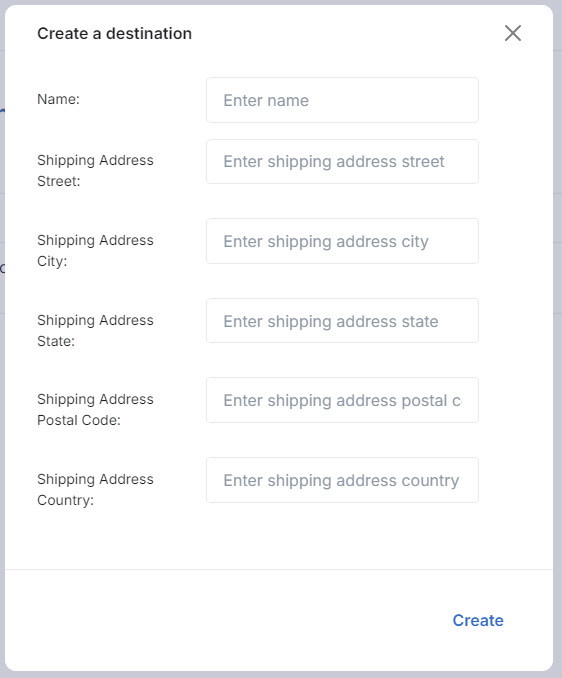
Task: Click the divider line above Create
Action: click(279, 569)
